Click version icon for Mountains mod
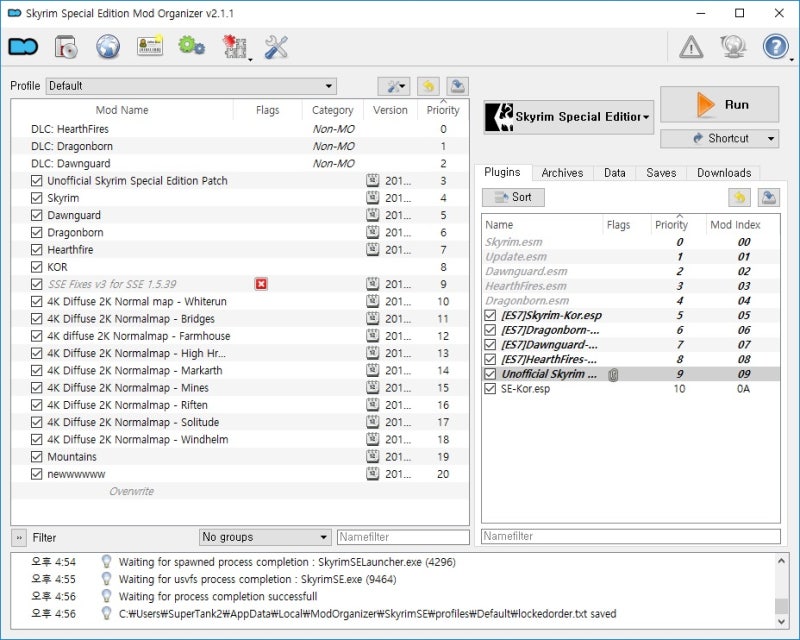The height and width of the screenshot is (640, 800). [x=373, y=456]
